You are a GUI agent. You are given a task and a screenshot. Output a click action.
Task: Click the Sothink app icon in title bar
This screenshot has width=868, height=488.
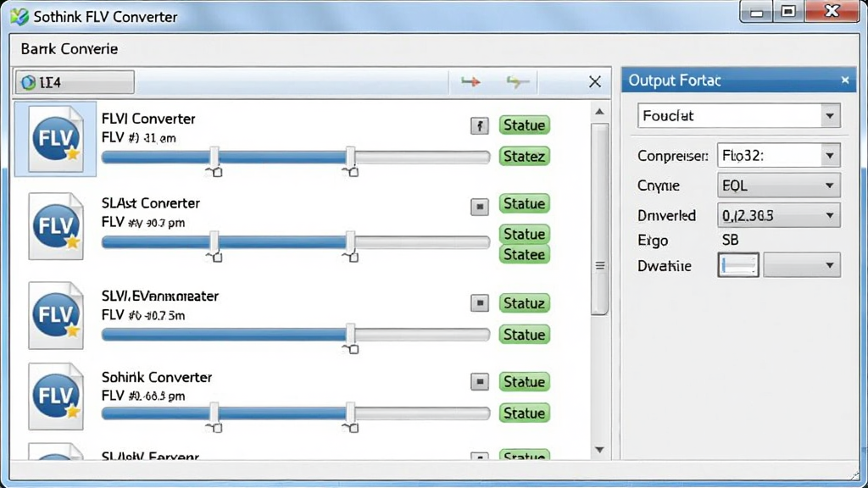(19, 17)
